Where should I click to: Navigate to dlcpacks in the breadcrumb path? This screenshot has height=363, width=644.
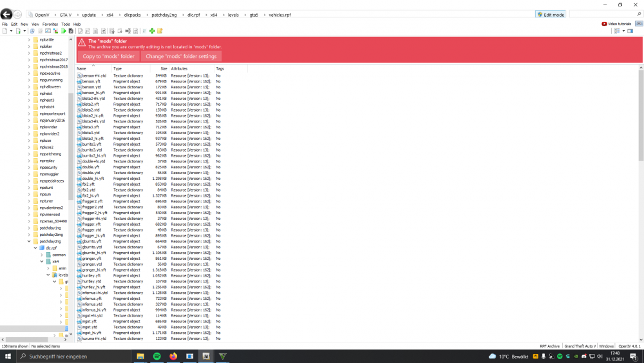coord(132,15)
